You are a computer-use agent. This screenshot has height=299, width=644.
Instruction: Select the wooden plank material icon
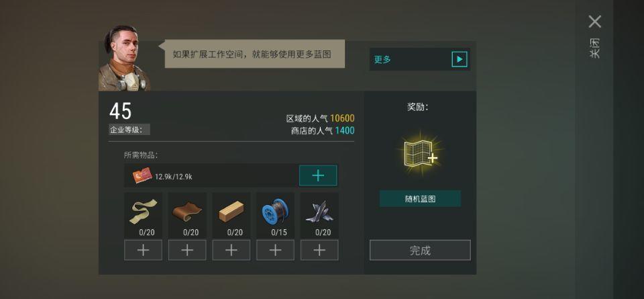[231, 212]
